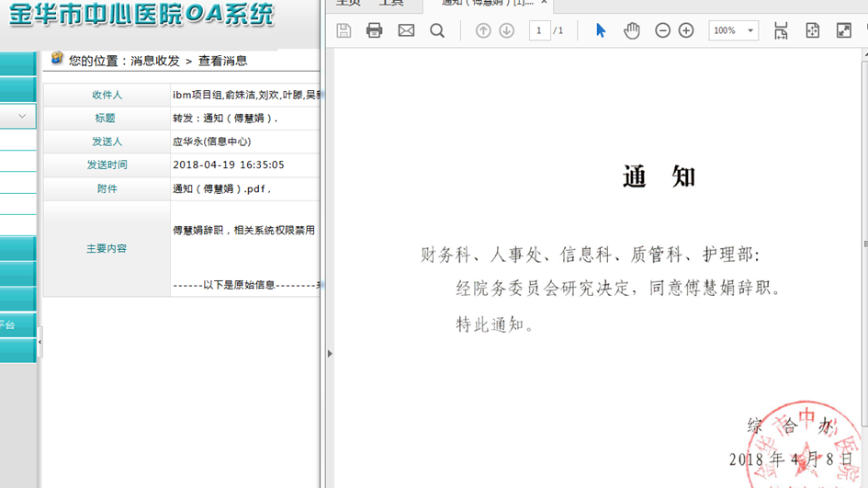Activate the selection arrow tool

(601, 30)
